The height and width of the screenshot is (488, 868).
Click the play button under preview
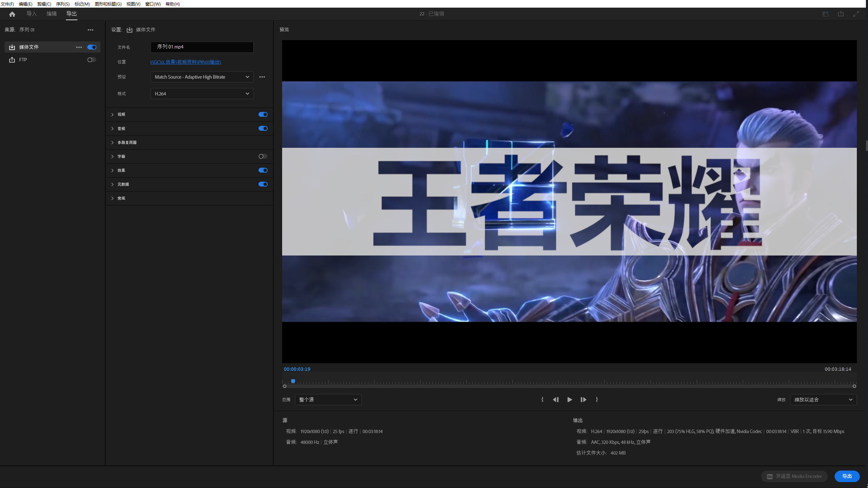pos(569,399)
